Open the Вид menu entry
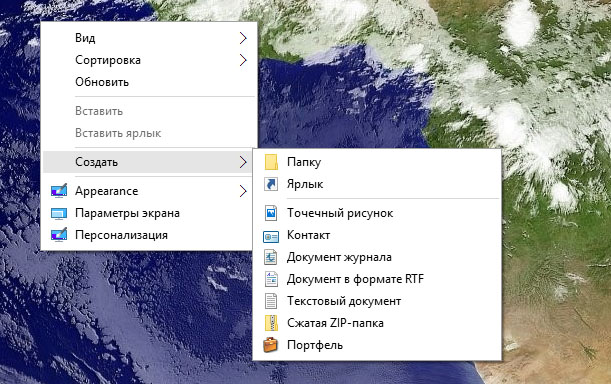This screenshot has height=384, width=611. pos(149,38)
